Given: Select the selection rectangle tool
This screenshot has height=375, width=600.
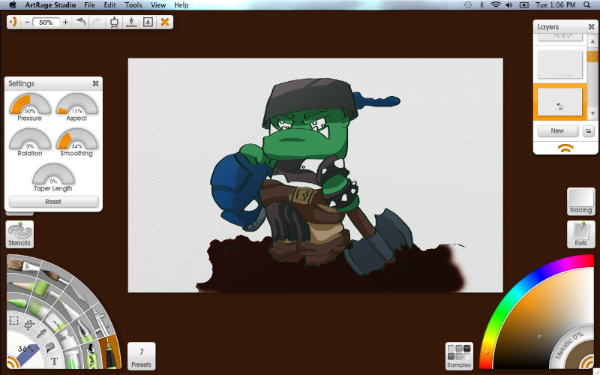Looking at the screenshot, I should pyautogui.click(x=14, y=320).
